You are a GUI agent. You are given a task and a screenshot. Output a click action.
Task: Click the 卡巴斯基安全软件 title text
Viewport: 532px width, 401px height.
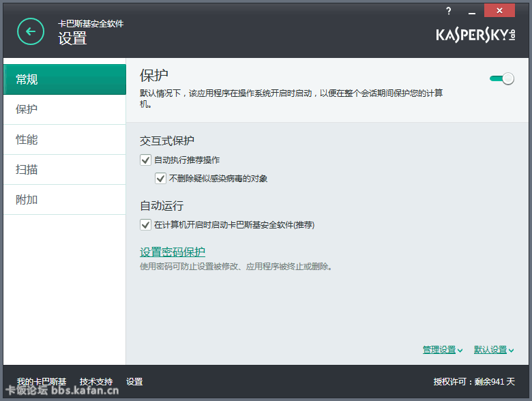[x=91, y=24]
